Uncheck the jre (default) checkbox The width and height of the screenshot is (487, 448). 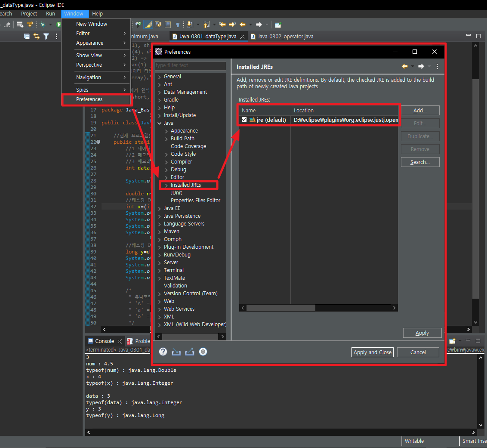[x=244, y=120]
